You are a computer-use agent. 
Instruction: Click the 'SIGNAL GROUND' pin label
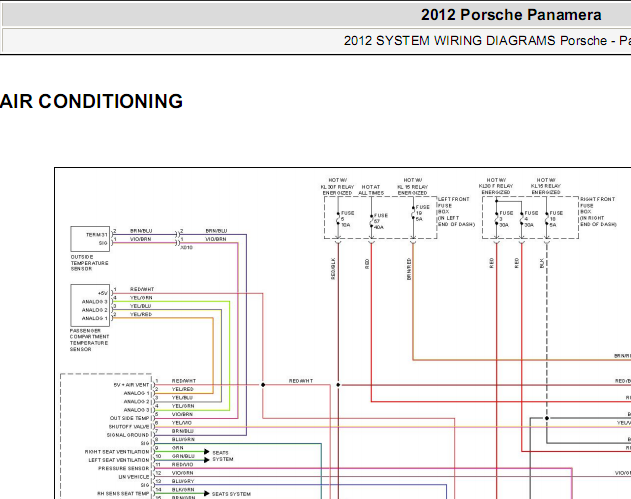pyautogui.click(x=128, y=435)
